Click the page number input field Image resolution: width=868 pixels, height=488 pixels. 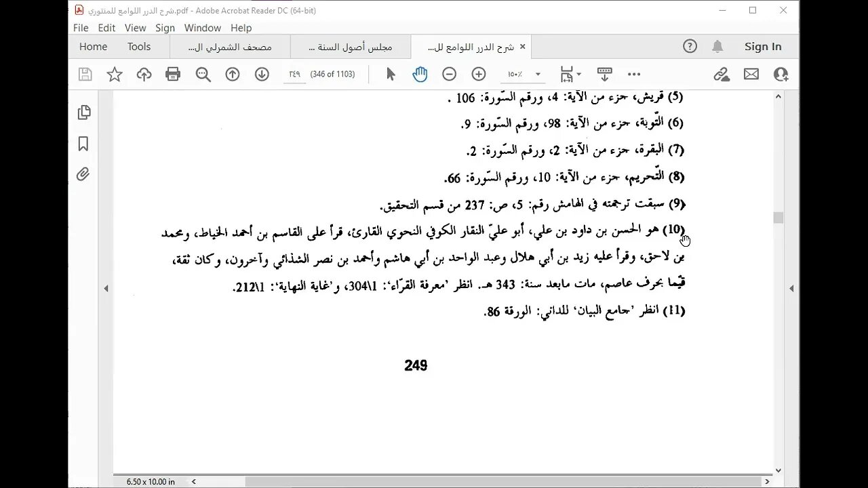(294, 75)
